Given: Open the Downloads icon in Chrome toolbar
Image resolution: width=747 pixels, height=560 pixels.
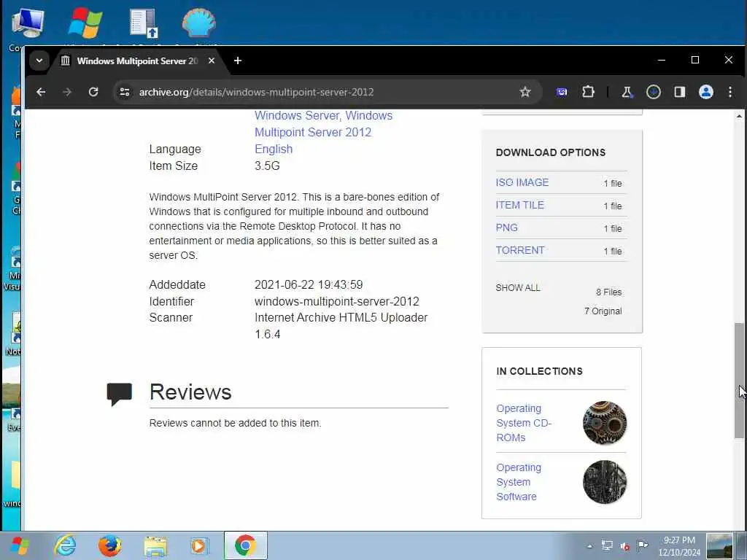Looking at the screenshot, I should [653, 92].
